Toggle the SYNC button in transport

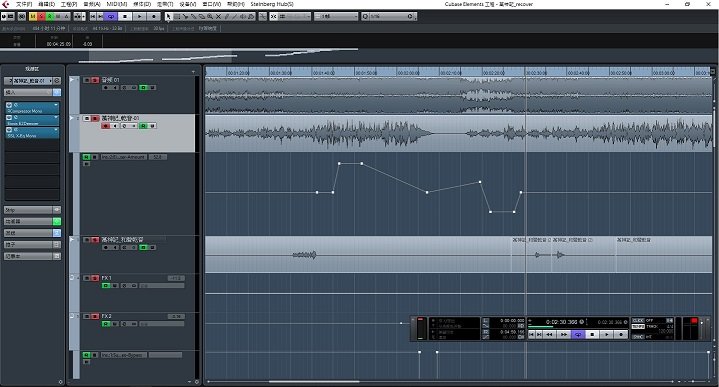(638, 337)
